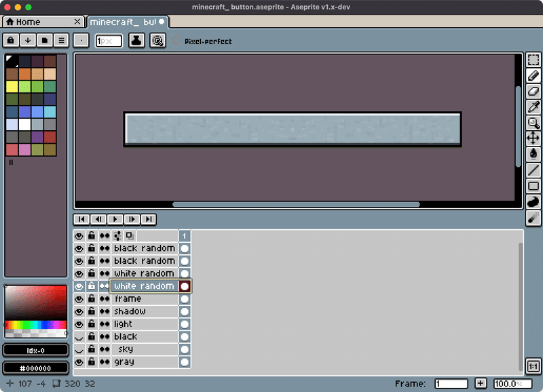Hide the frame layer
Viewport: 543px width, 392px height.
point(79,299)
